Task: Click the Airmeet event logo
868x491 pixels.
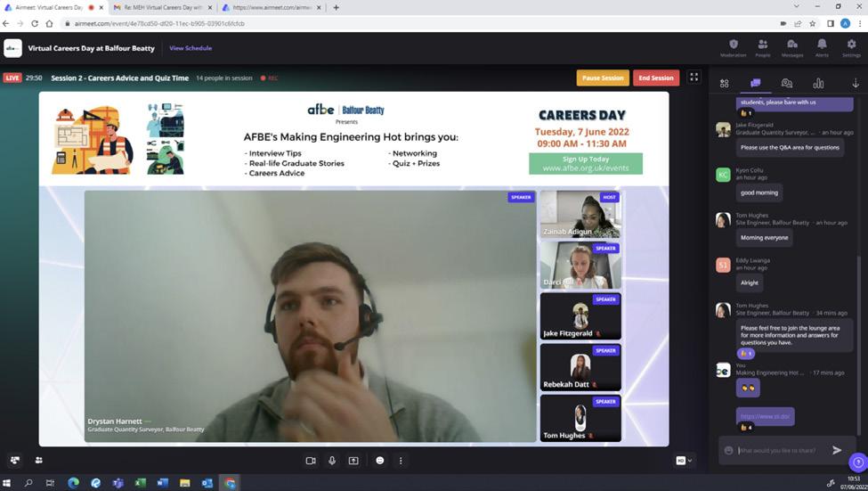Action: click(x=12, y=48)
